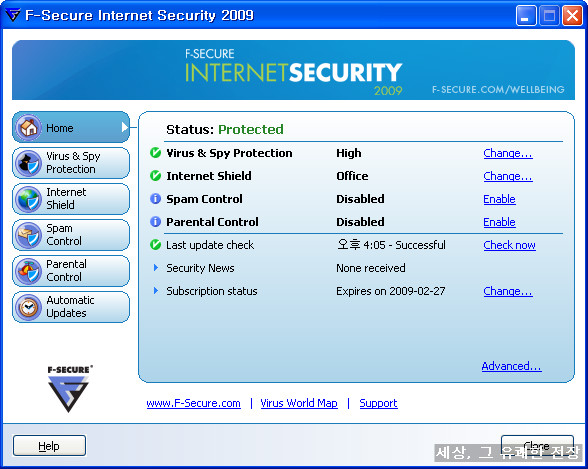Image resolution: width=588 pixels, height=469 pixels.
Task: Click Check now for updates
Action: pos(509,245)
